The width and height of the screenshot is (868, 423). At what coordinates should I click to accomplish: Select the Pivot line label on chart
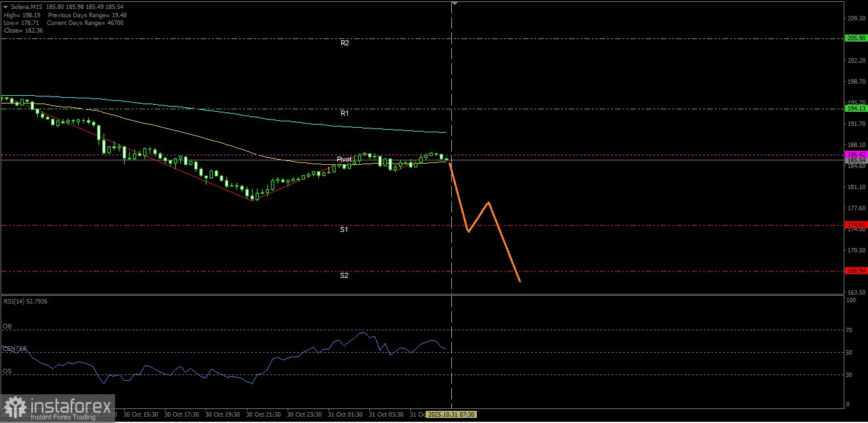[x=345, y=159]
